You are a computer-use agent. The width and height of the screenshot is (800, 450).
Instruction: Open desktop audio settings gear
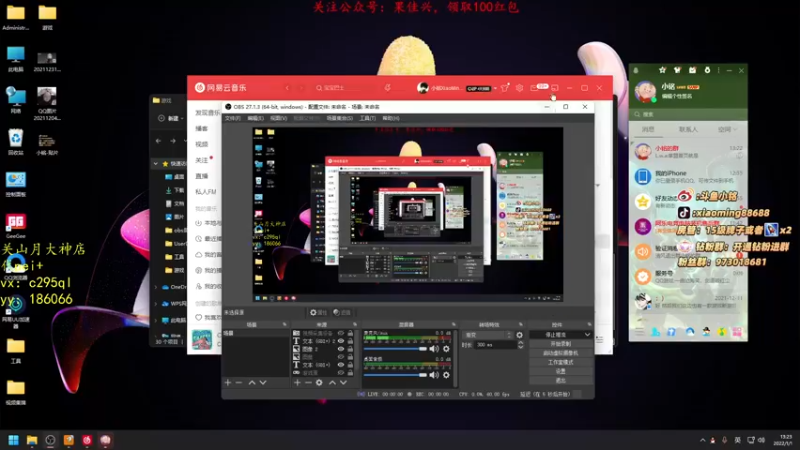446,375
